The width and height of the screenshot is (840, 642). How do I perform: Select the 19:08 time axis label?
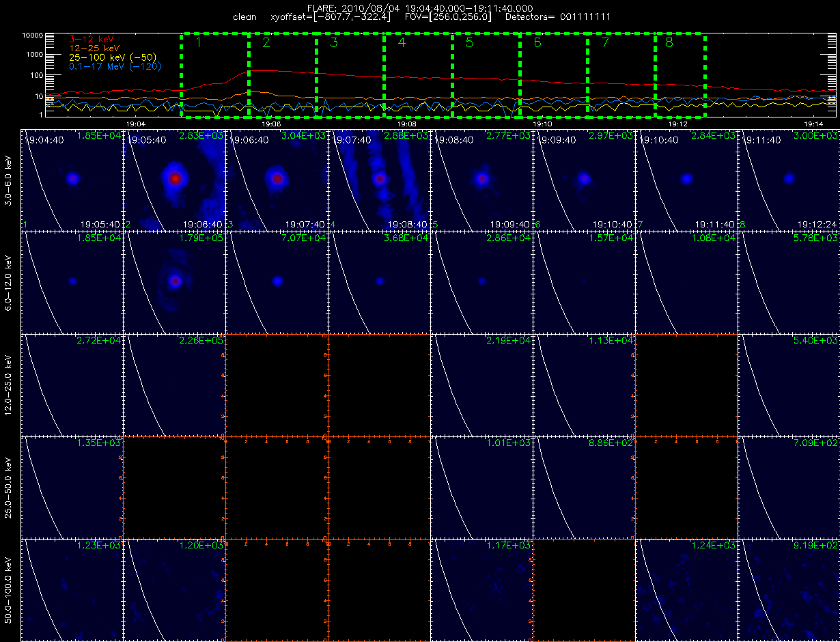pos(406,124)
